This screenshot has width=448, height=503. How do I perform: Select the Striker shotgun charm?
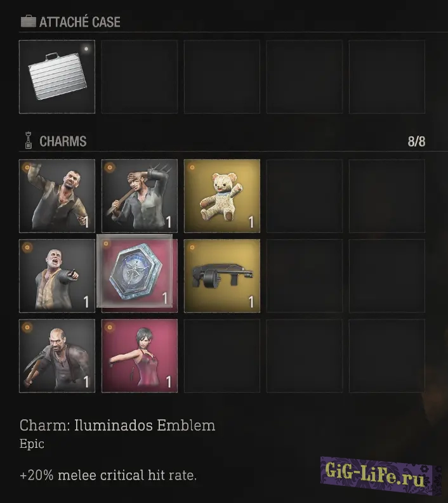[222, 275]
